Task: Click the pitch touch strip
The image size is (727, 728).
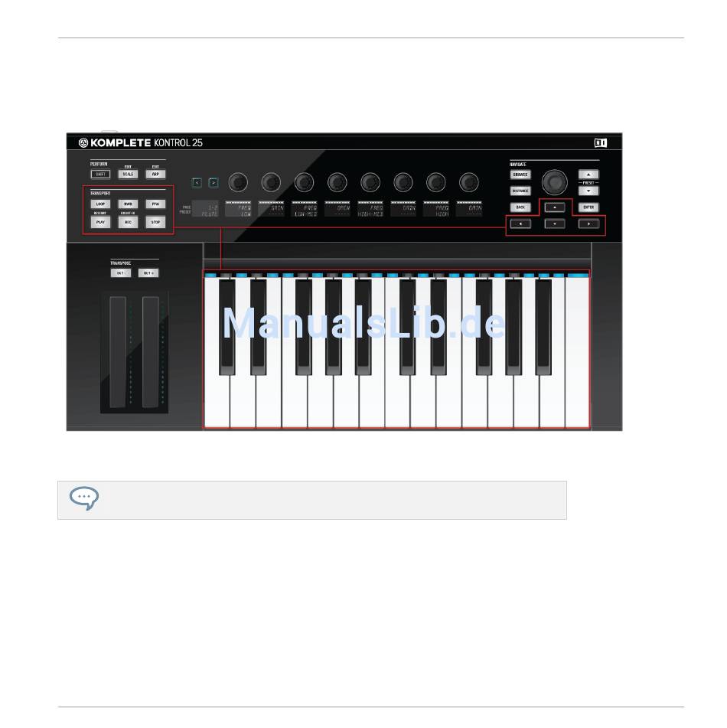Action: [118, 352]
